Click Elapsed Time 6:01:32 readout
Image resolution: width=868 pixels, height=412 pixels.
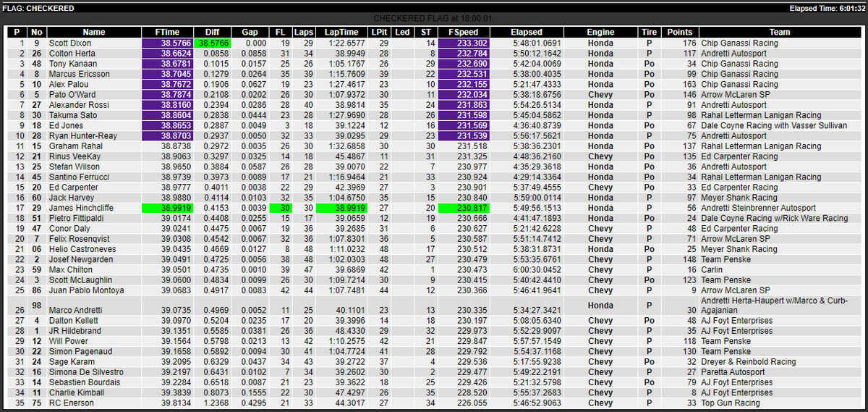(x=827, y=8)
